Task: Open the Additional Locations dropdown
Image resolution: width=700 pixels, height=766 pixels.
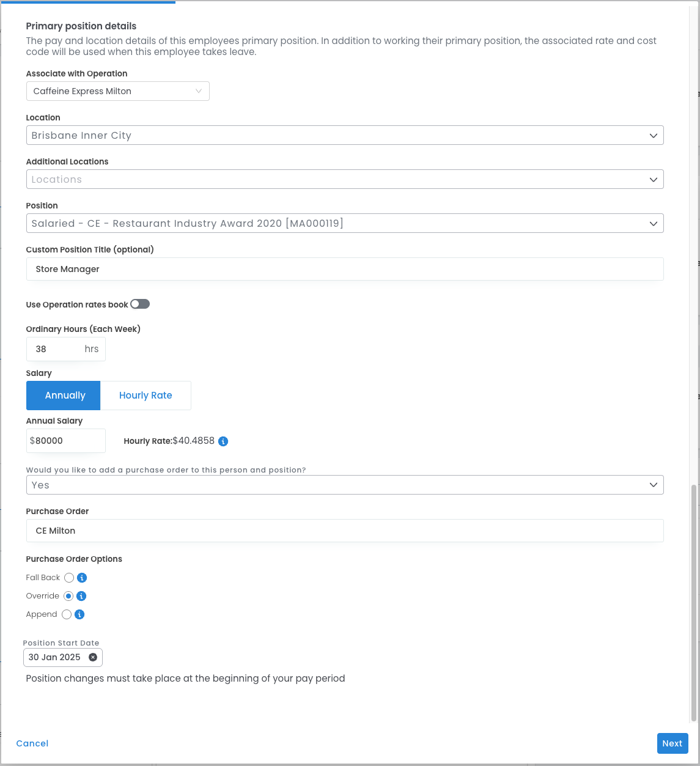Action: (345, 180)
